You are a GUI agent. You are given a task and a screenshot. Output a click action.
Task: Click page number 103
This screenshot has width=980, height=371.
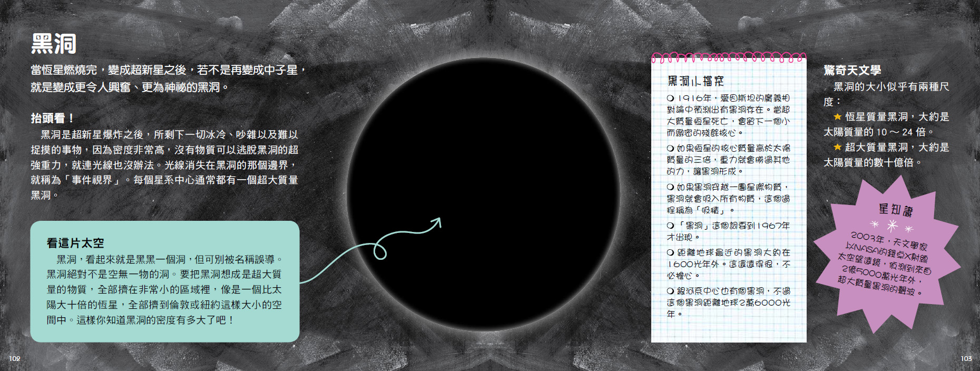tap(966, 358)
